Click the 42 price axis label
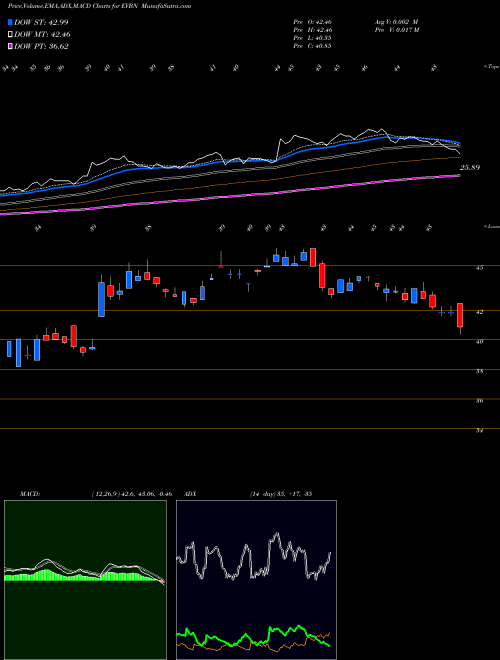This screenshot has height=660, width=500. pos(481,312)
